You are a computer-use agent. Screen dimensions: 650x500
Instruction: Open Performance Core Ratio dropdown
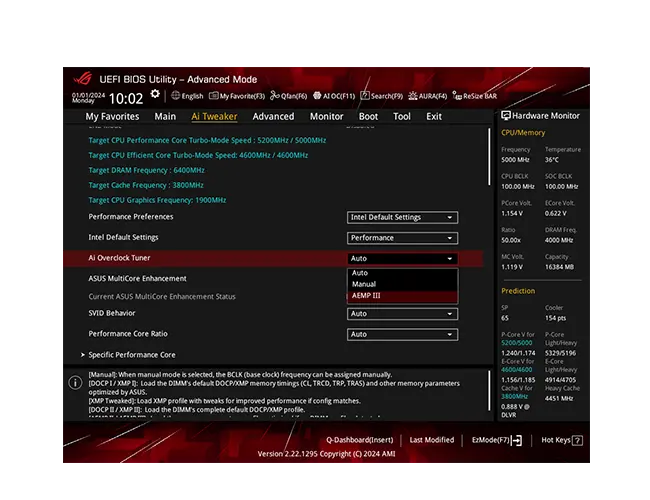(x=402, y=335)
